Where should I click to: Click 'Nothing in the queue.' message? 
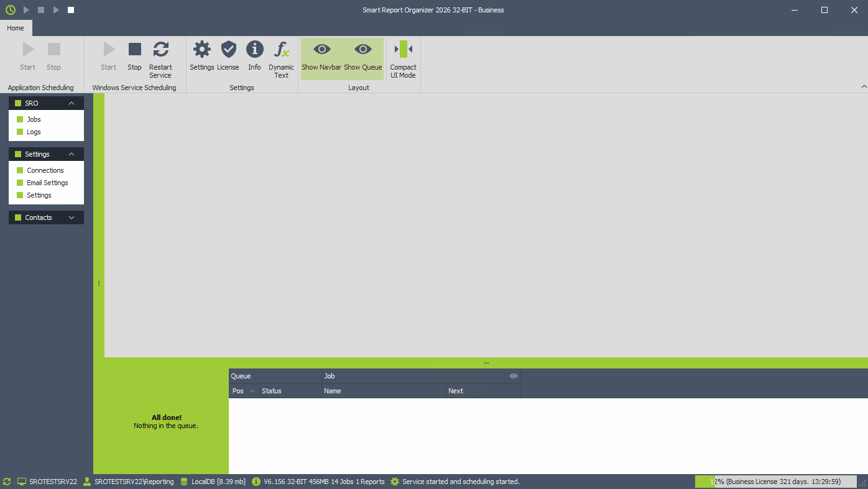[166, 426]
